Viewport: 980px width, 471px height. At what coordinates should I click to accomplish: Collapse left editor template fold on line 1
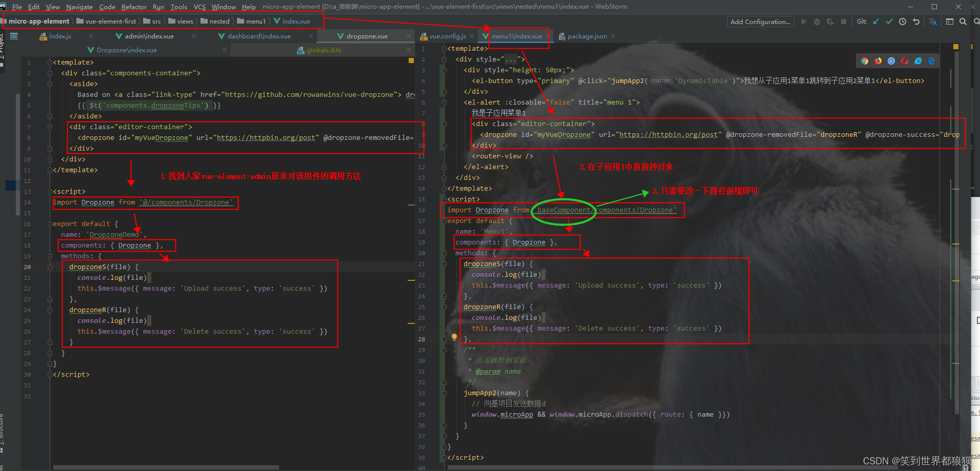pos(50,63)
